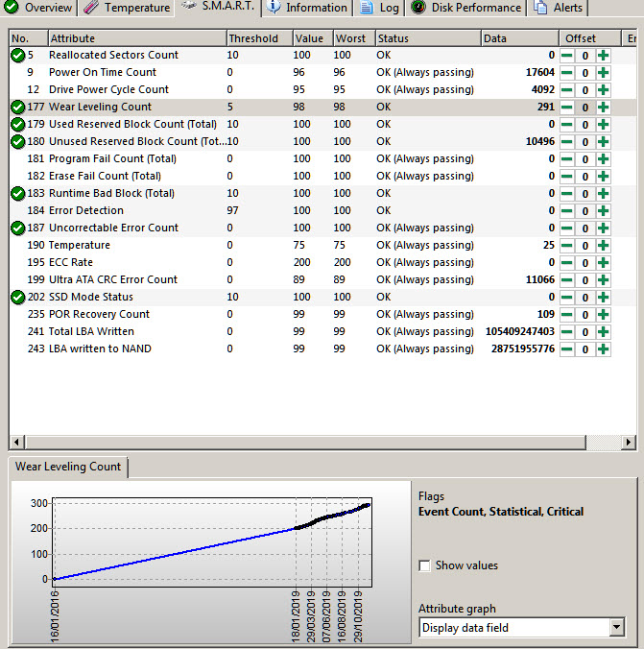Increase offset for Used Reserved Block Count

click(x=604, y=125)
